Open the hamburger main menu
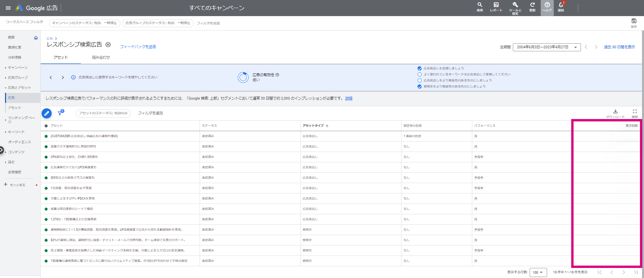Viewport: 644px width, 278px height. [x=8, y=8]
